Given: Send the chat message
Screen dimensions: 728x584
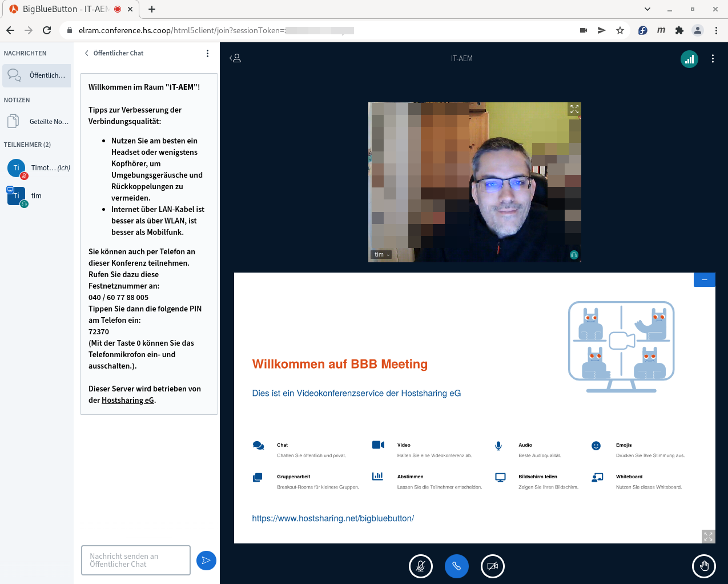Looking at the screenshot, I should [x=206, y=561].
